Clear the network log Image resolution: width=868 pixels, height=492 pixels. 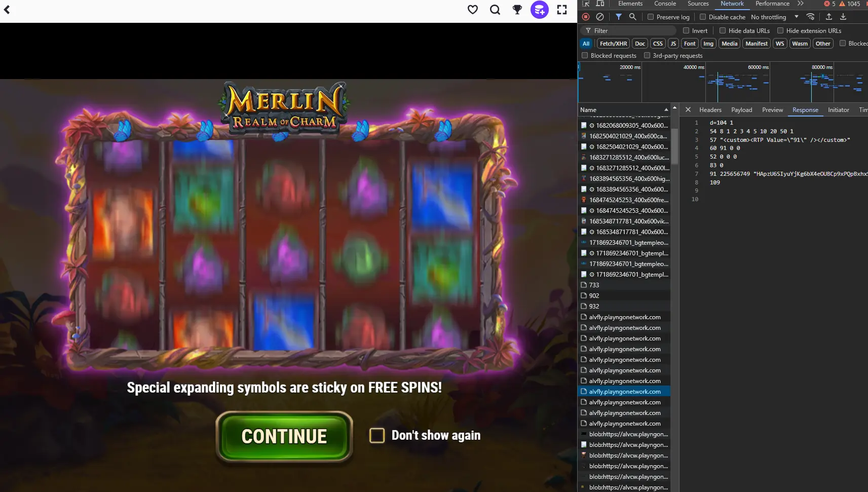600,17
